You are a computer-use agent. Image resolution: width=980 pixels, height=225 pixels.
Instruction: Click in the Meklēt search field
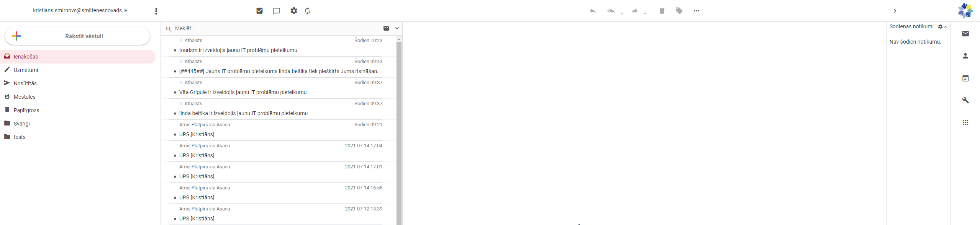click(276, 28)
